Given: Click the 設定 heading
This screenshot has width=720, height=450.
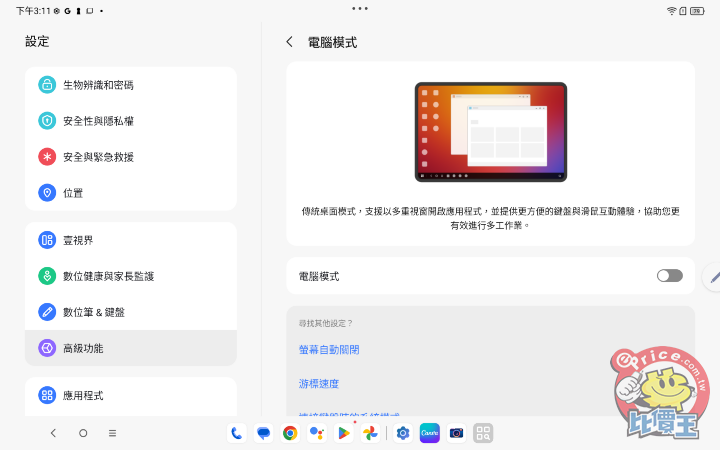Looking at the screenshot, I should point(37,41).
